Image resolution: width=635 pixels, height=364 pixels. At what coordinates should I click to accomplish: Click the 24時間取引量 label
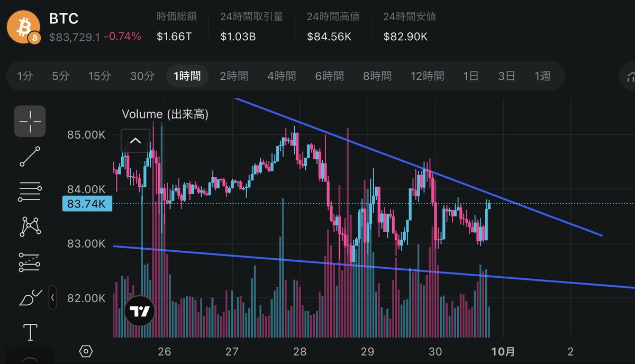click(x=252, y=16)
